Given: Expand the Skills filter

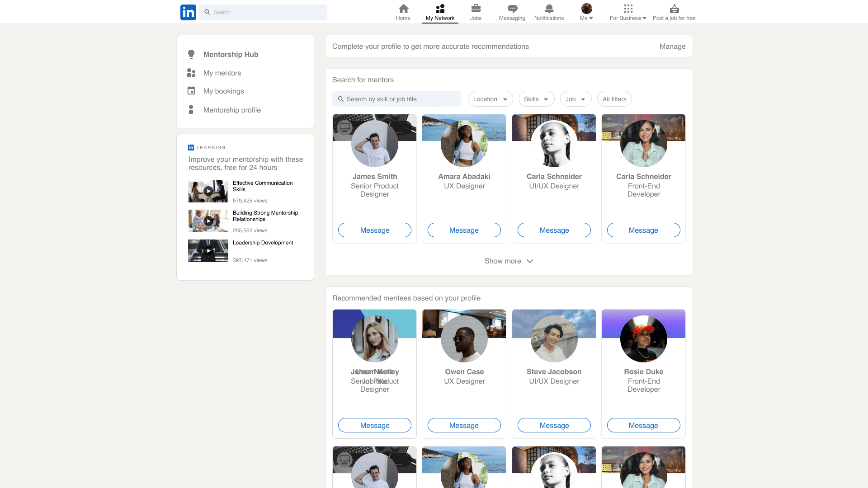Looking at the screenshot, I should [x=536, y=99].
